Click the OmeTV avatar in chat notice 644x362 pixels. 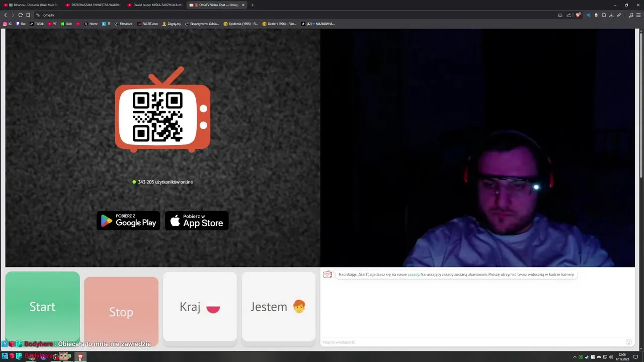tap(328, 274)
